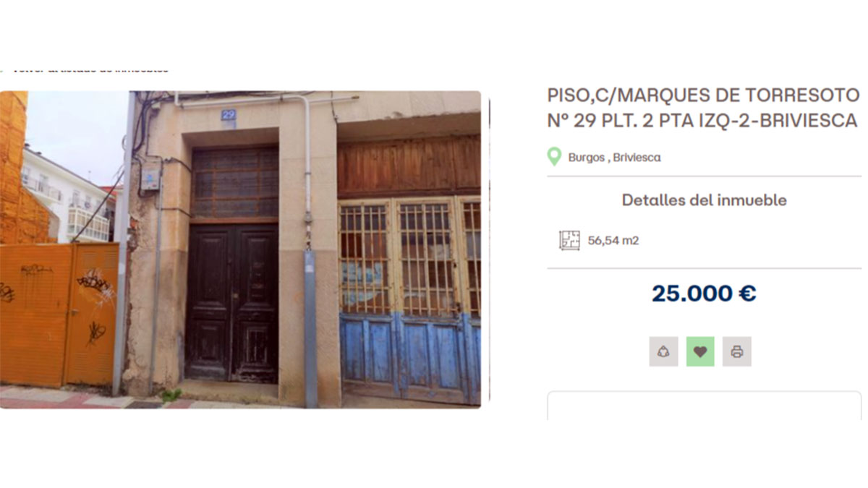The width and height of the screenshot is (868, 488).
Task: Click the Burgos province text
Action: coord(587,158)
